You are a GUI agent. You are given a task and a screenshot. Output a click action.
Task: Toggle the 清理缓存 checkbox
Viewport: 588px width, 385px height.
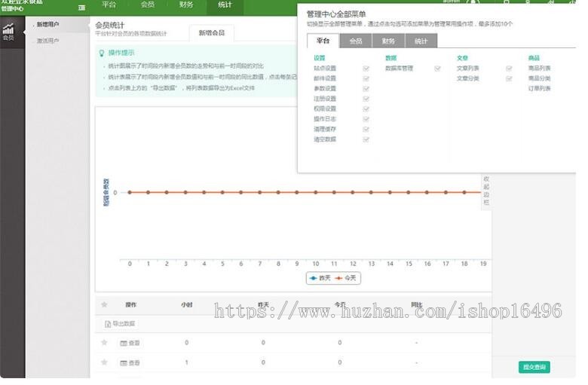[366, 130]
